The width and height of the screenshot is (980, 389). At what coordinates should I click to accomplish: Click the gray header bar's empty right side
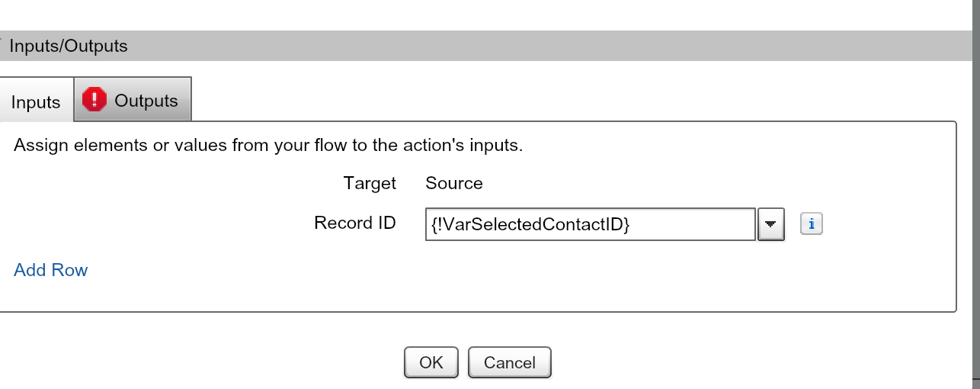coord(686,46)
